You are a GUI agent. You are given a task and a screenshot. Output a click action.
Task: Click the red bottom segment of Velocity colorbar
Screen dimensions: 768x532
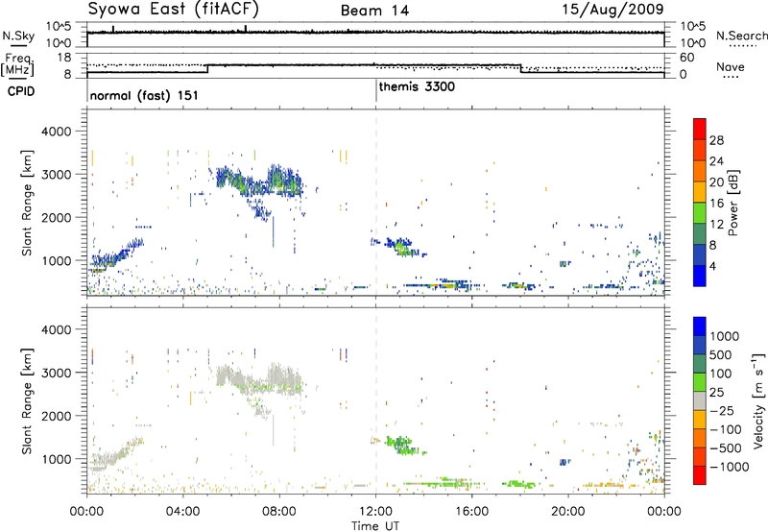tap(700, 475)
